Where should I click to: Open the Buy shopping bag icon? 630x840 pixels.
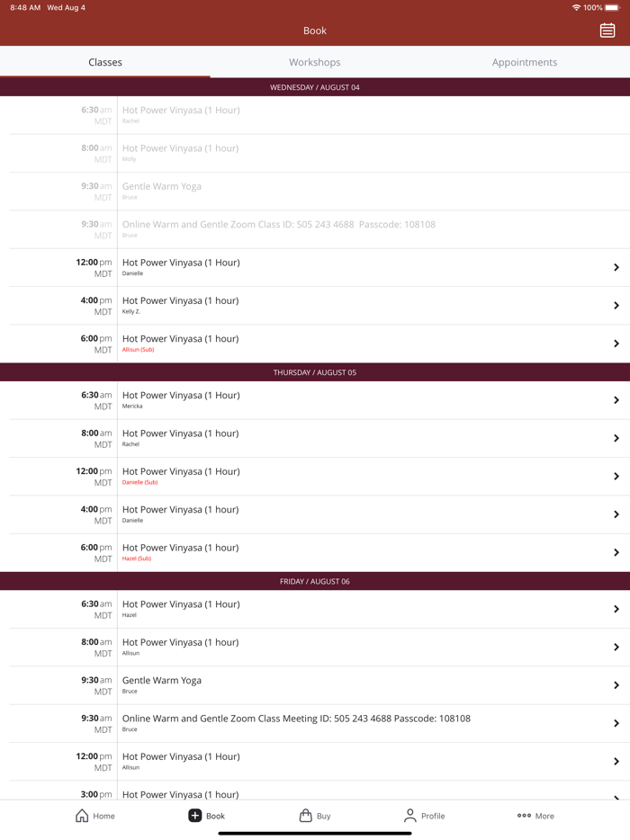tap(305, 816)
